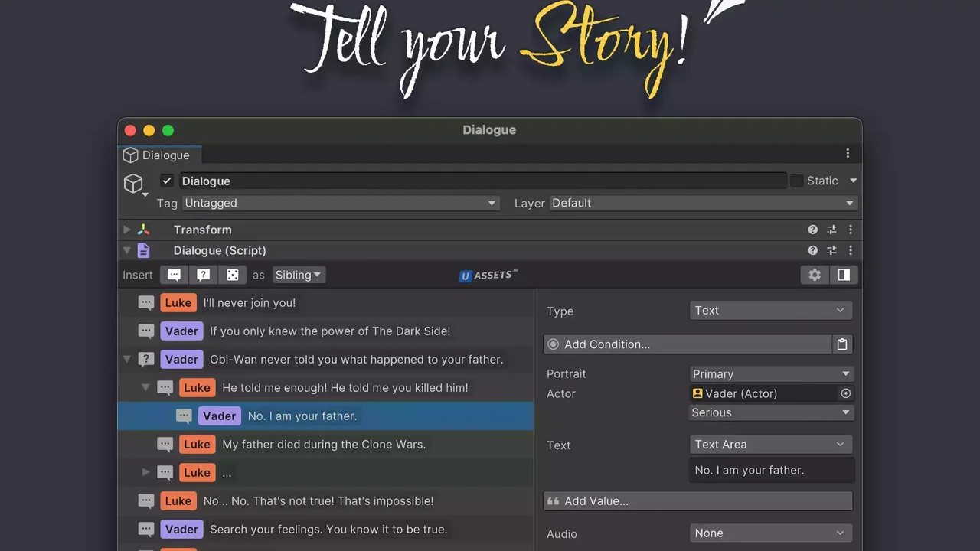Select row 'Obi-Wan never told you what happened'
The image size is (980, 551).
pos(325,360)
